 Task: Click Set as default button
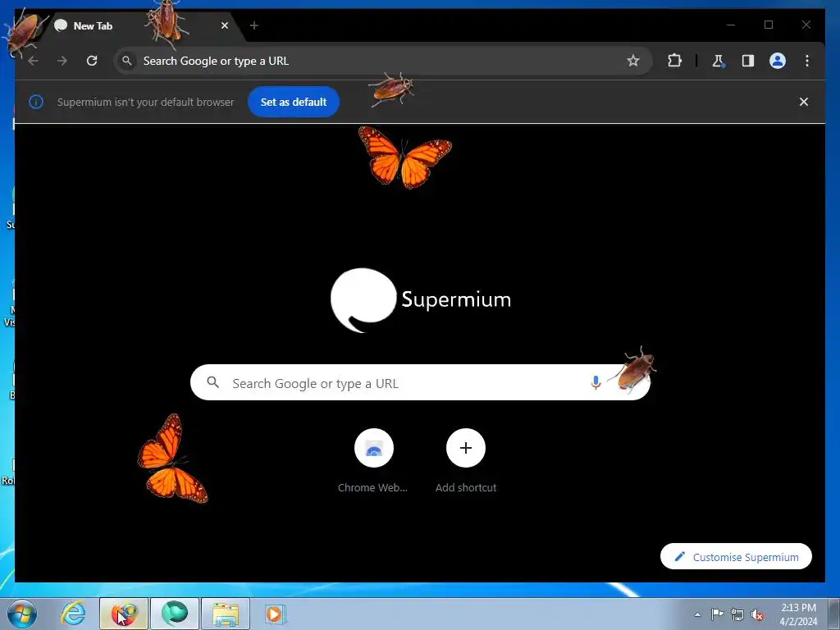tap(293, 102)
